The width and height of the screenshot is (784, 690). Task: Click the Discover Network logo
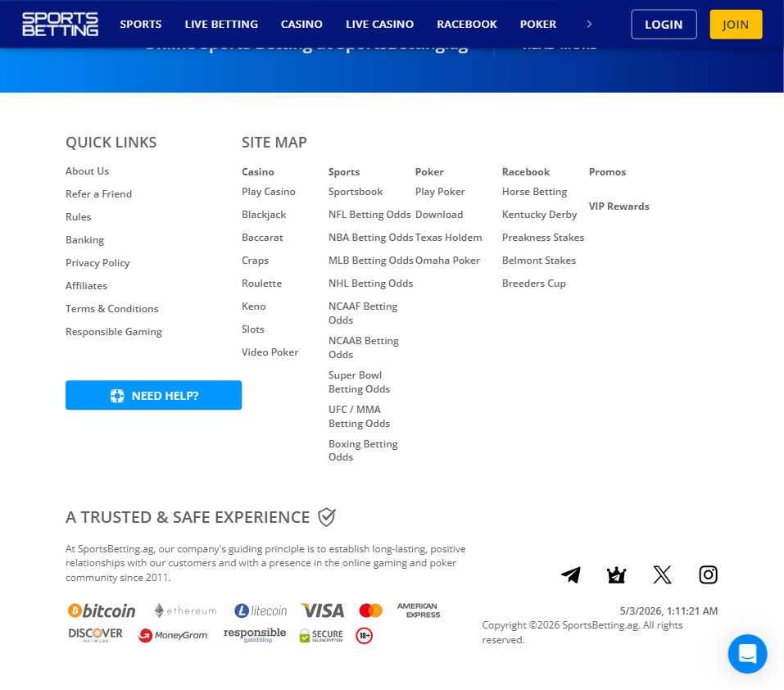[x=96, y=635]
